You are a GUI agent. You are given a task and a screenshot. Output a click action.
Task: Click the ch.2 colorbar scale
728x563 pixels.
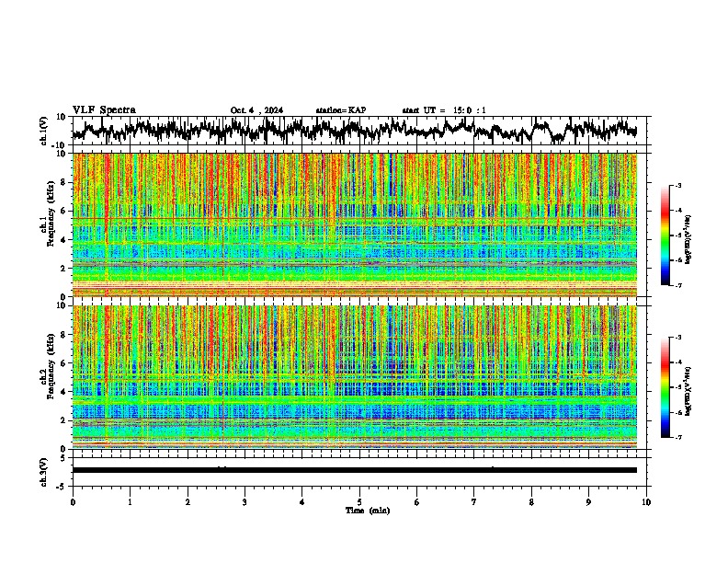(x=665, y=387)
